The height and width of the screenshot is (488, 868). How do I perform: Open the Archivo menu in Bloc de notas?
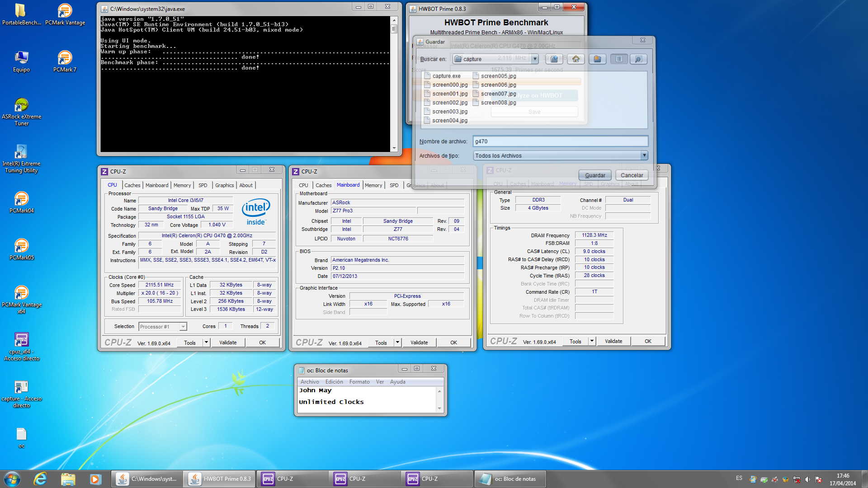(x=310, y=382)
